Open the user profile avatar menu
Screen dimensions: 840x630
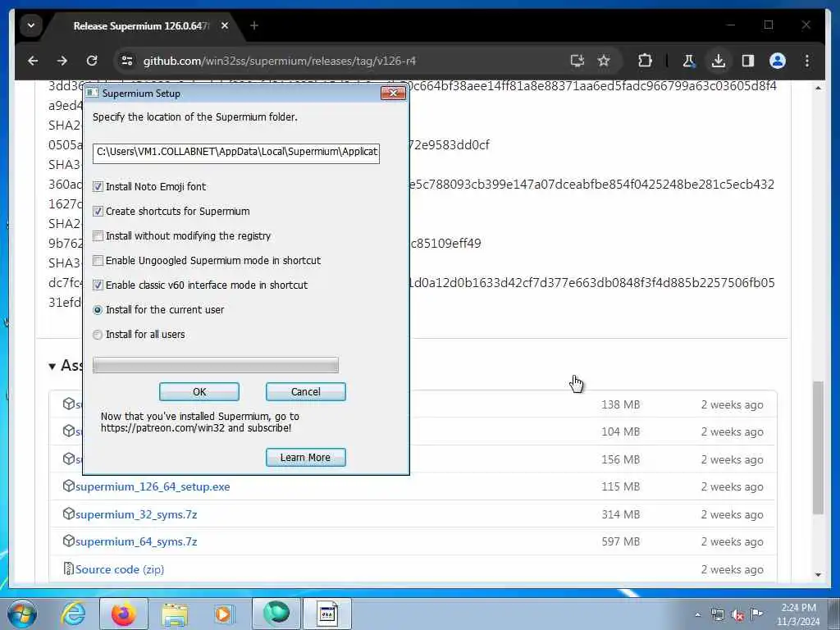tap(778, 61)
